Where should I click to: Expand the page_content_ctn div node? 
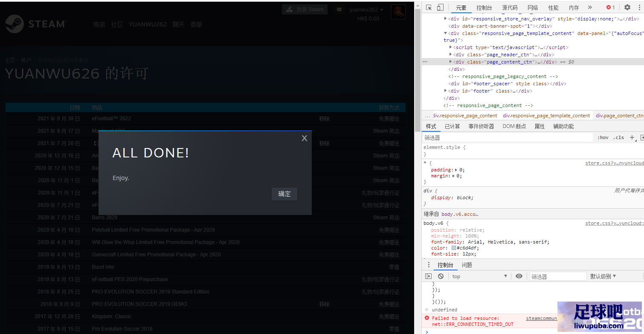pos(451,62)
